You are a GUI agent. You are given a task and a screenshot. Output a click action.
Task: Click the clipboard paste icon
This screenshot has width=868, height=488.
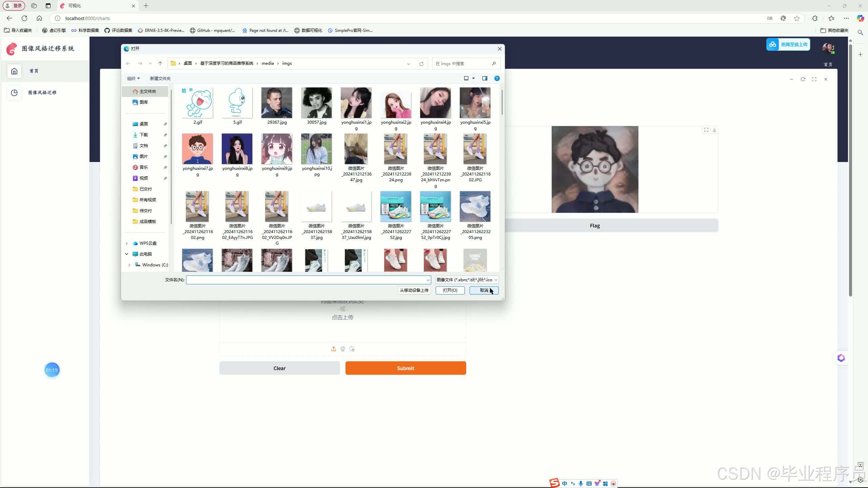(x=352, y=349)
